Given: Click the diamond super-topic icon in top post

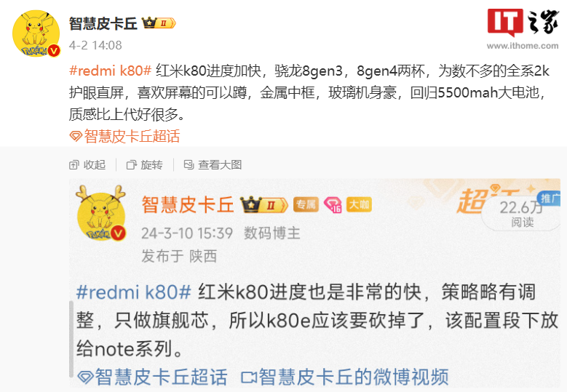Looking at the screenshot, I should tap(76, 137).
